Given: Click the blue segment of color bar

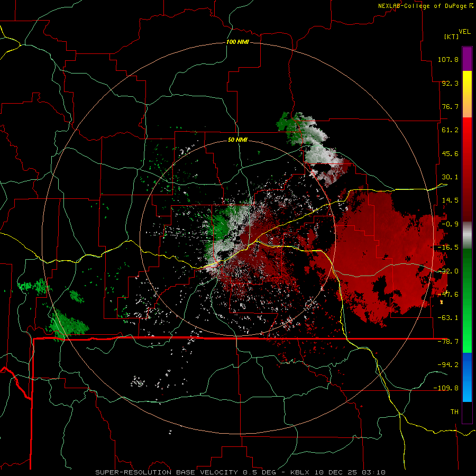Looking at the screenshot, I should (467, 377).
